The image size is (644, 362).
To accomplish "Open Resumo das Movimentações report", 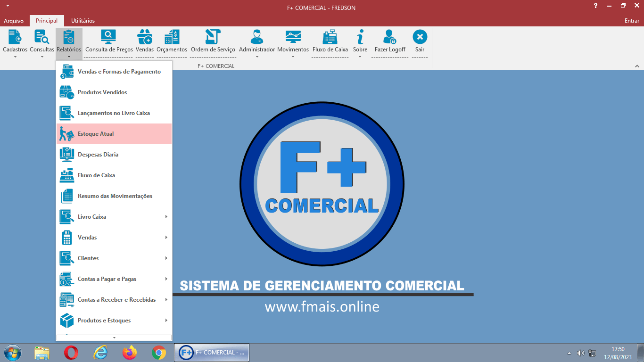I will (x=114, y=196).
